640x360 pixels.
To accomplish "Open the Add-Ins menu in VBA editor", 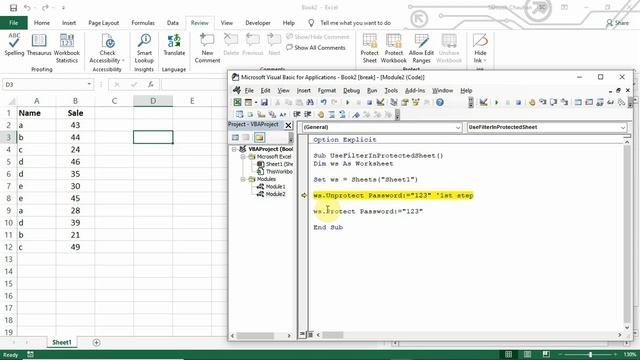I will click(x=415, y=91).
